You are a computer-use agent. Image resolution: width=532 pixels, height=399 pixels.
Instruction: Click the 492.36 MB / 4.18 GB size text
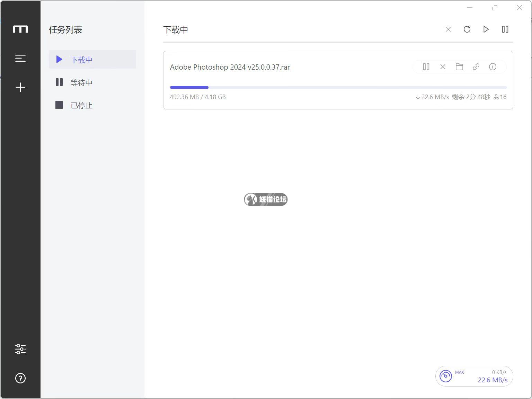(198, 97)
